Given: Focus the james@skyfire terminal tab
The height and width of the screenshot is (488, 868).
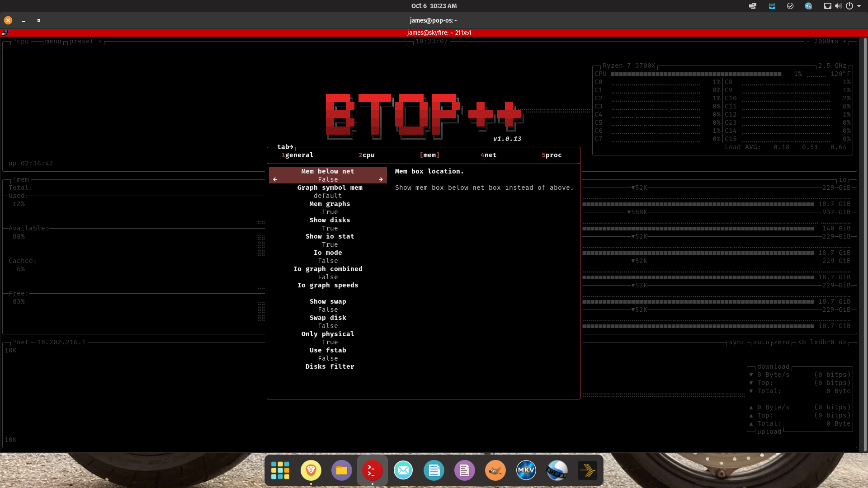Looking at the screenshot, I should tap(439, 33).
